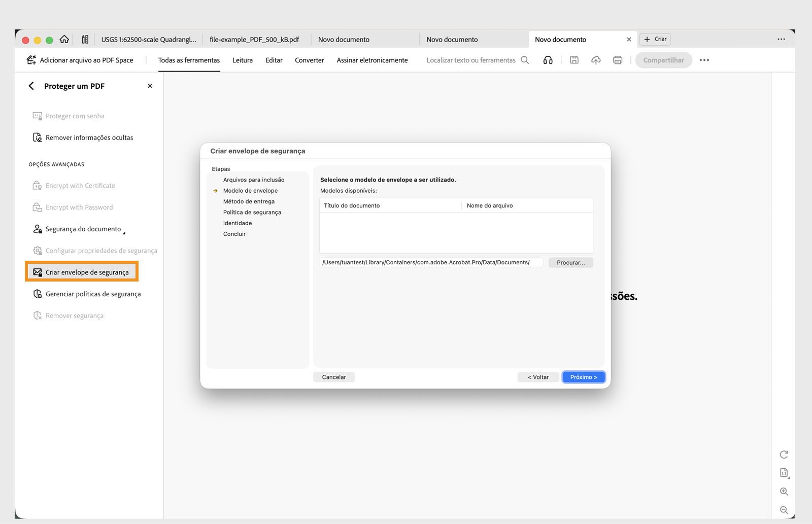
Task: Open the tab bar overflow ellipsis menu
Action: tap(781, 39)
